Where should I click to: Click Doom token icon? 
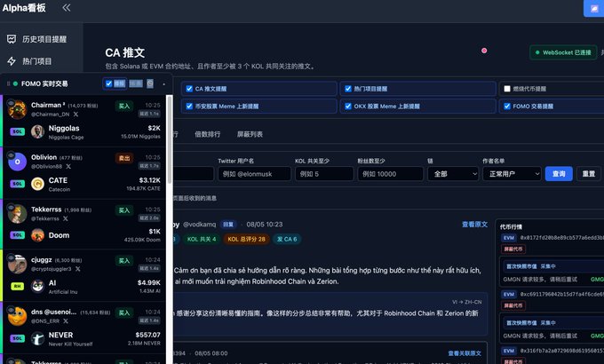pos(37,235)
